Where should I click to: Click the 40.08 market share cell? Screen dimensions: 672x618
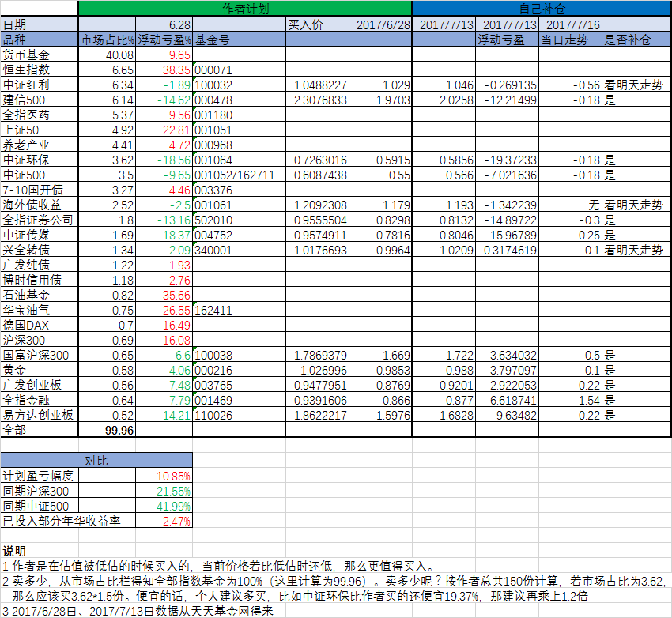coord(108,55)
